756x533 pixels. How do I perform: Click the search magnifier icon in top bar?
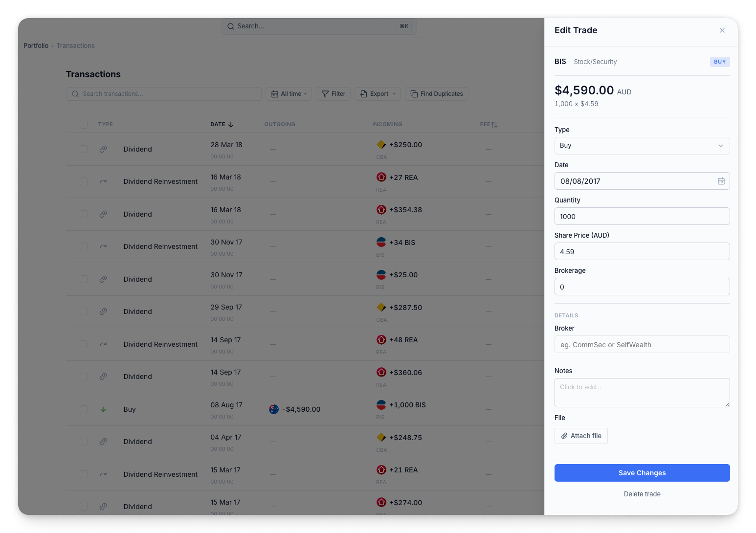[231, 26]
